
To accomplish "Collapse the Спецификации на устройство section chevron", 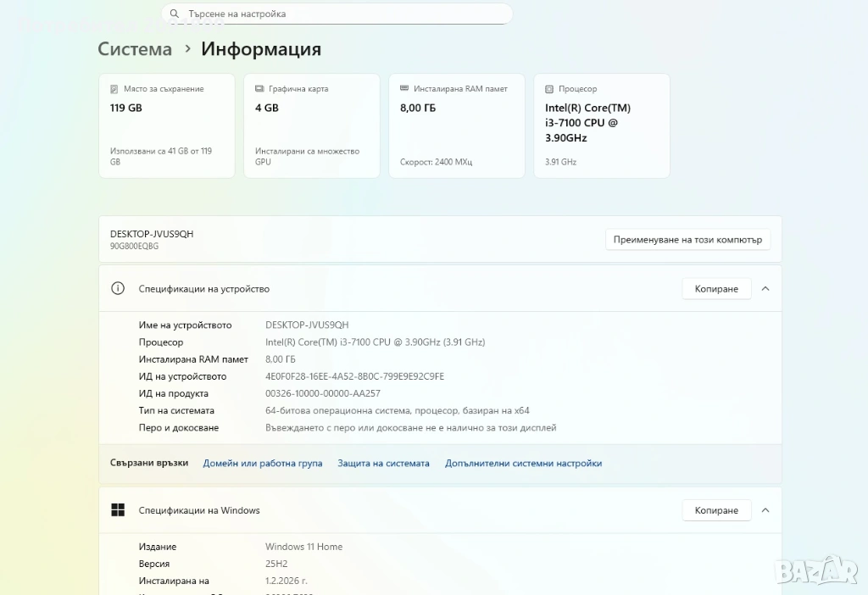I will 765,289.
